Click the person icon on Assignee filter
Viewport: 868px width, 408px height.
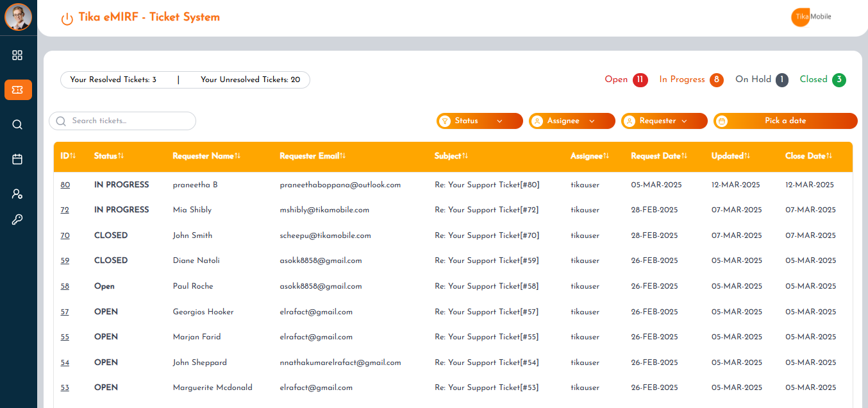tap(537, 121)
